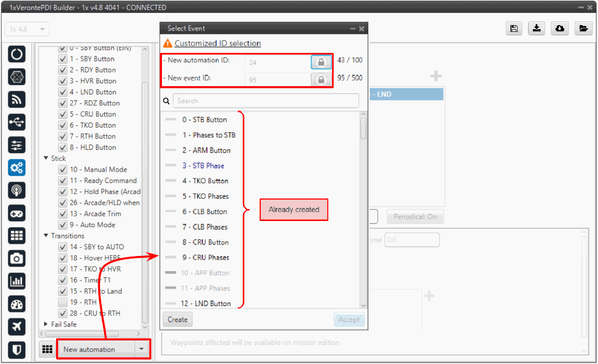This screenshot has width=598, height=364.
Task: Click the airplane sidebar icon
Action: [17, 326]
